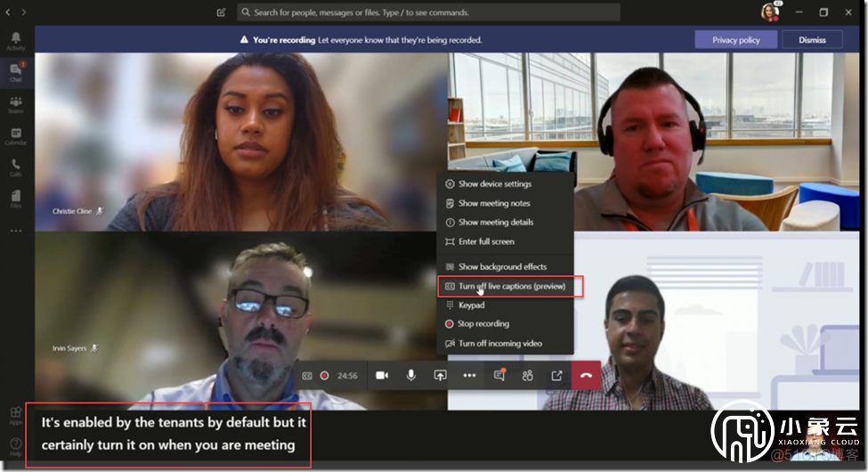Show the participants panel

[x=528, y=376]
